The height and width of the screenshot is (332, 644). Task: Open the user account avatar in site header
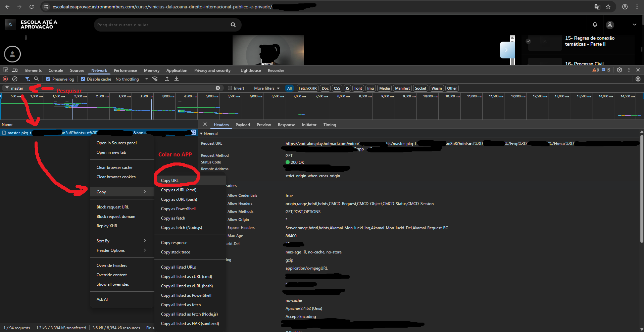(610, 25)
